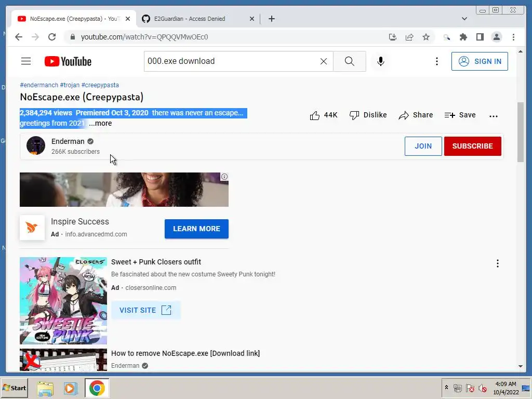Close the NoEscape.exe YouTube tab
The height and width of the screenshot is (399, 532).
coord(128,19)
